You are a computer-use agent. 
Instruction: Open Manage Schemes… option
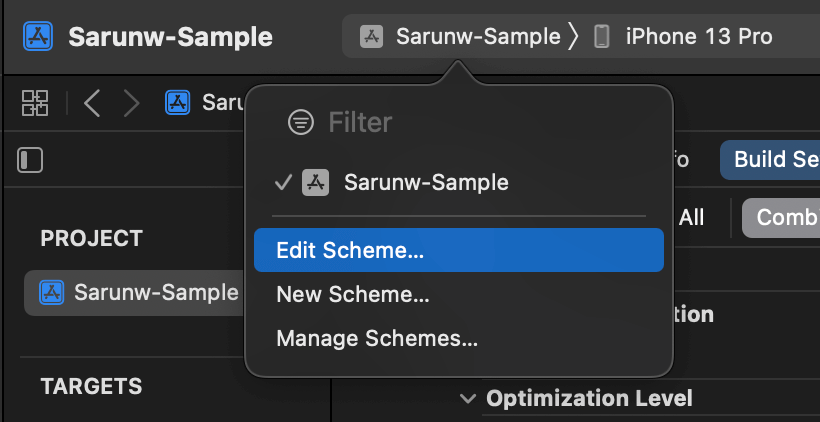pos(377,338)
